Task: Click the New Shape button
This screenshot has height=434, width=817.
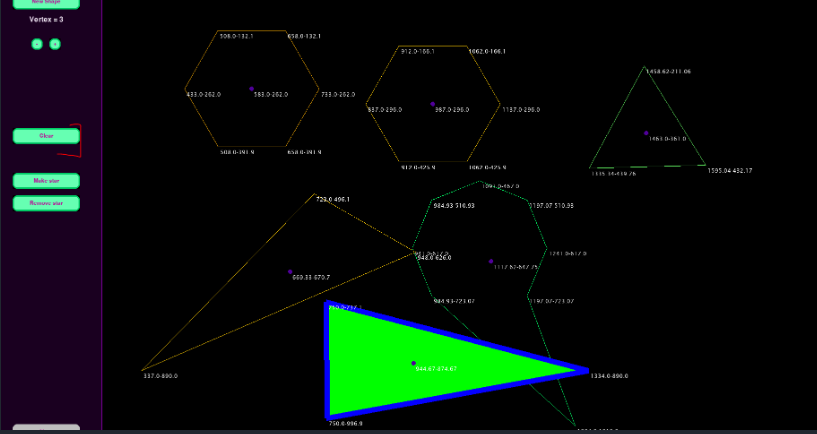Action: [46, 3]
